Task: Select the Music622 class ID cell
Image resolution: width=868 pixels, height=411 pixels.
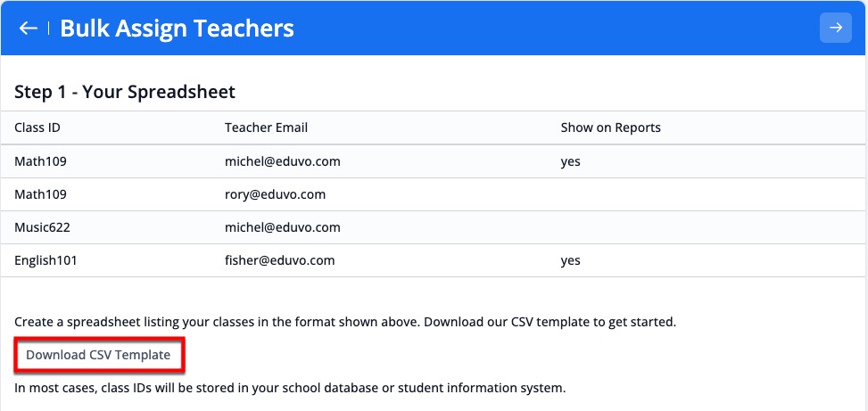Action: (x=42, y=227)
